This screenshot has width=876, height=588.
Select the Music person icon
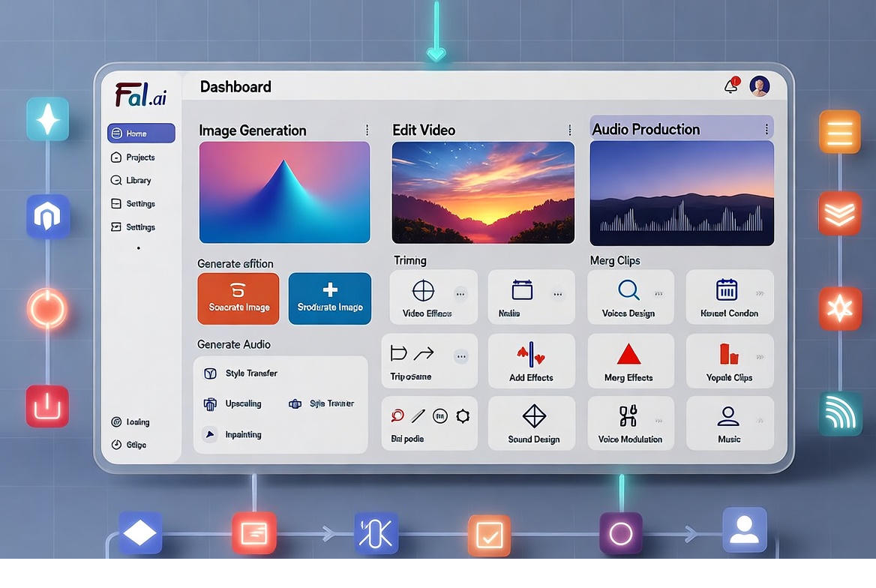coord(728,416)
